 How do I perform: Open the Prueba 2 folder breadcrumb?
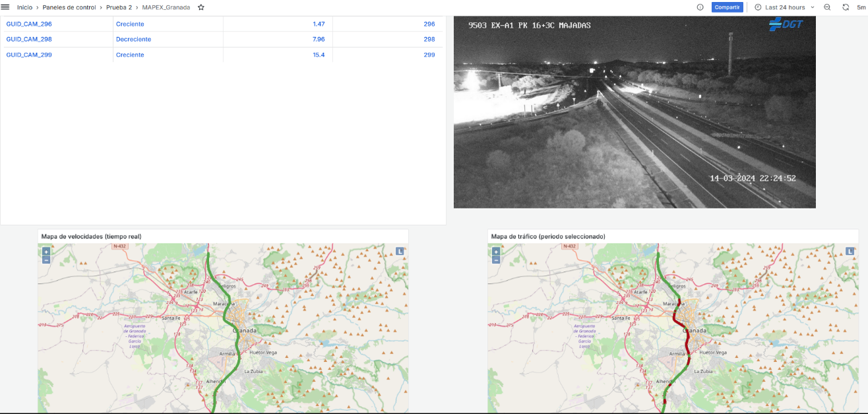[x=119, y=7]
